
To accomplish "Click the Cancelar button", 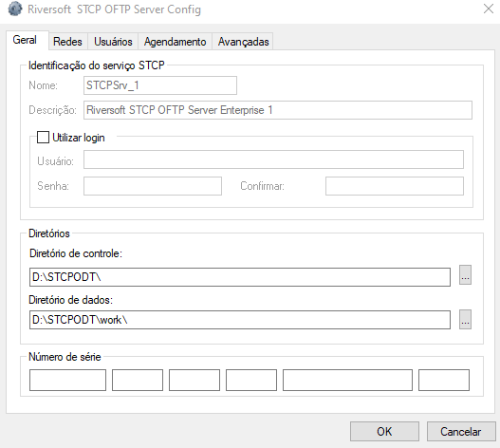I will (x=461, y=432).
